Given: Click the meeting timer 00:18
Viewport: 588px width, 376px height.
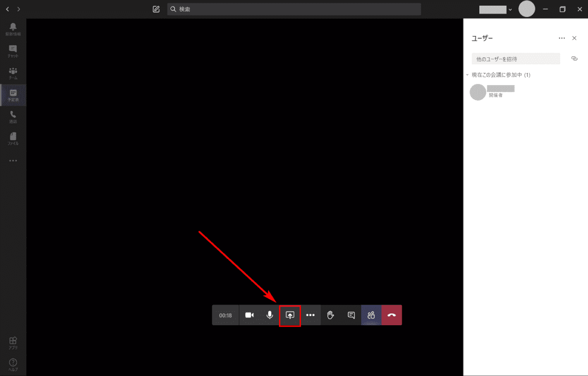Looking at the screenshot, I should (x=225, y=315).
